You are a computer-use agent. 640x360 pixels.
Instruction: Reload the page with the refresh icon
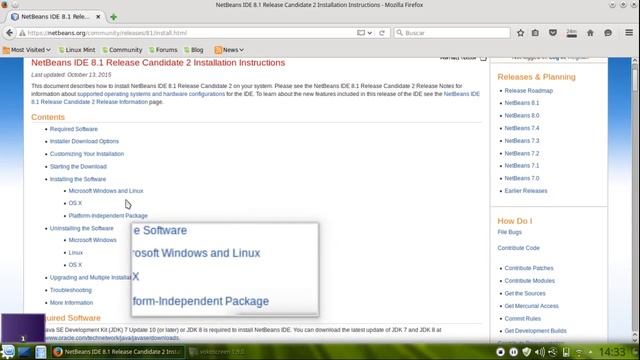[382, 33]
